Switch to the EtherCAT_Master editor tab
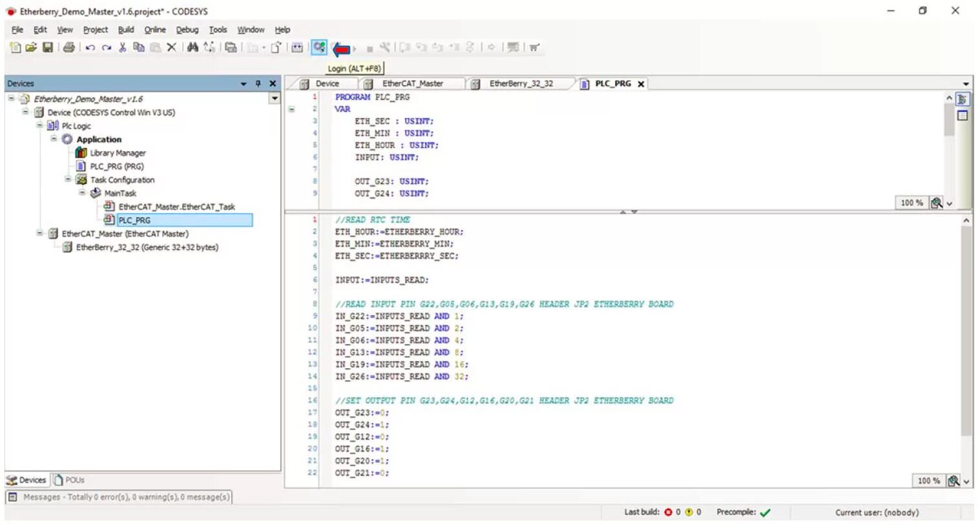The image size is (980, 525). [x=412, y=84]
